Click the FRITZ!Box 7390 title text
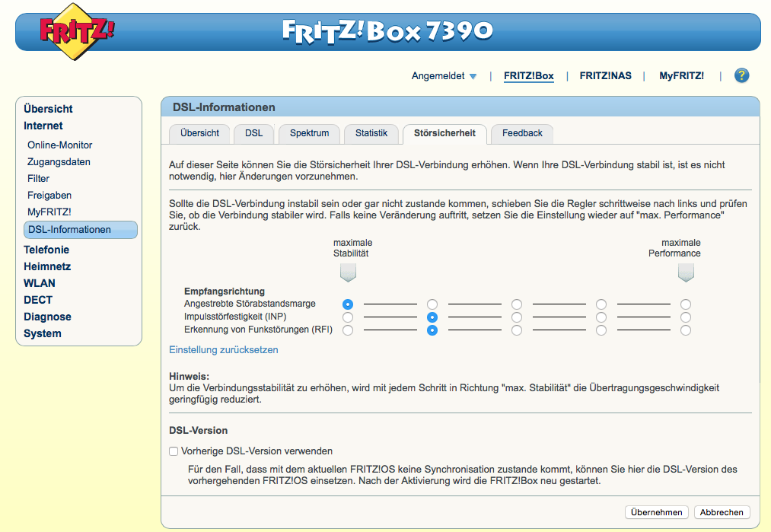Viewport: 771px width, 532px height. tap(387, 31)
